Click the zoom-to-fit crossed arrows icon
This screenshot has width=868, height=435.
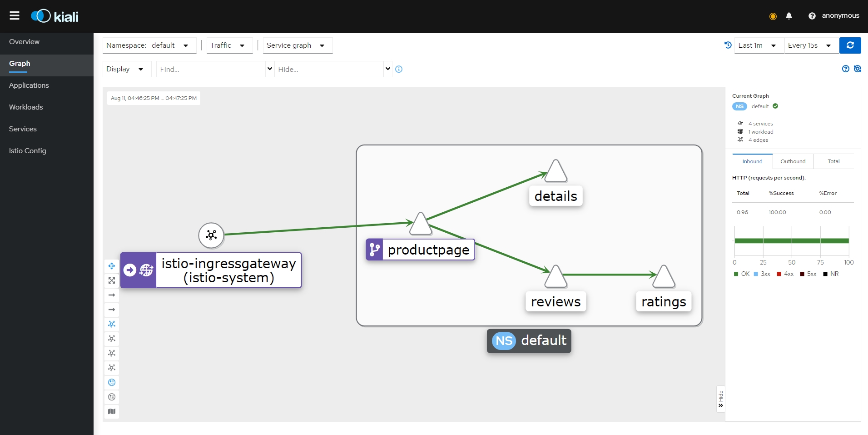(x=112, y=280)
